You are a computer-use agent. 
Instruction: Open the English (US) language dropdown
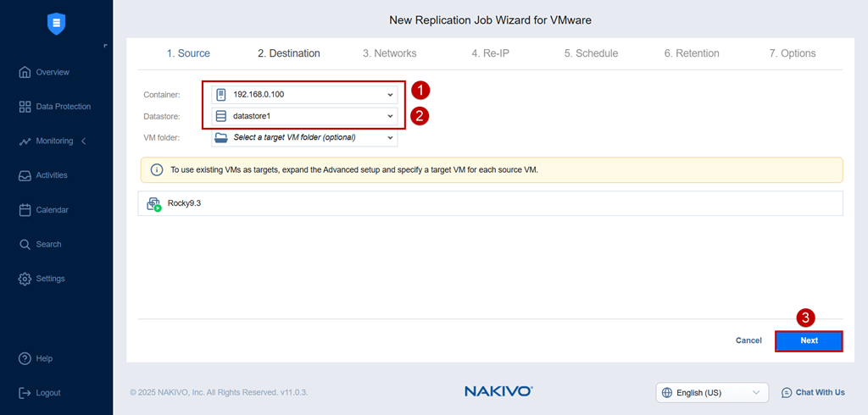pyautogui.click(x=712, y=393)
